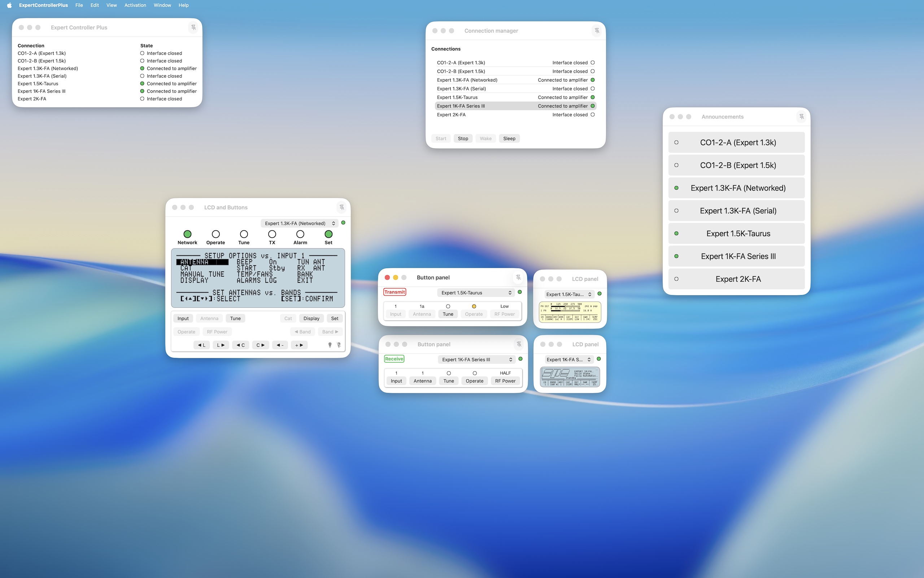The height and width of the screenshot is (578, 924).
Task: Click RF Power in Expert 1K-FA Button panel
Action: pos(505,381)
